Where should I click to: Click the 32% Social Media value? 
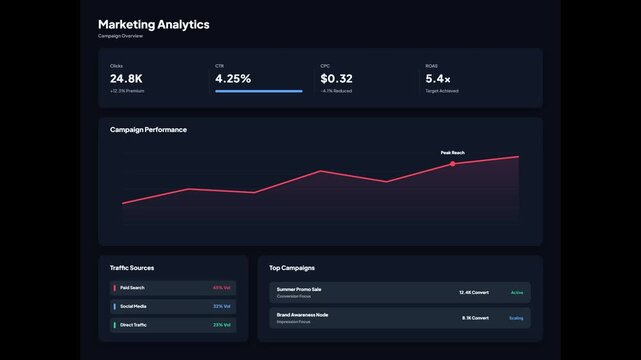[222, 306]
